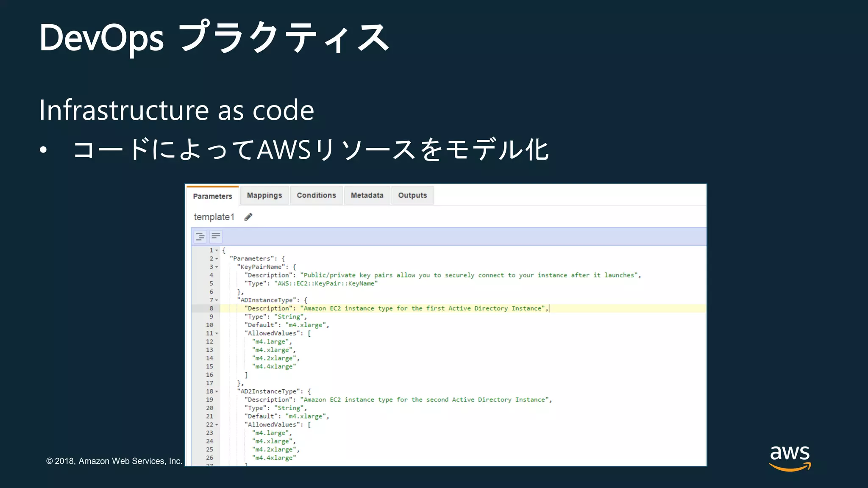The image size is (868, 488).
Task: Click "m4.xlarge" on line 13
Action: (272, 350)
